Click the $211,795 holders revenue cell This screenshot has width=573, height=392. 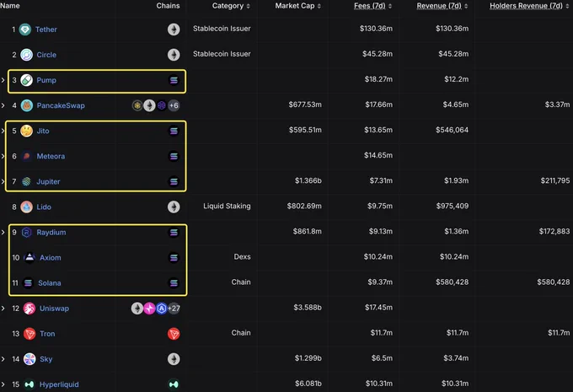[x=555, y=180]
